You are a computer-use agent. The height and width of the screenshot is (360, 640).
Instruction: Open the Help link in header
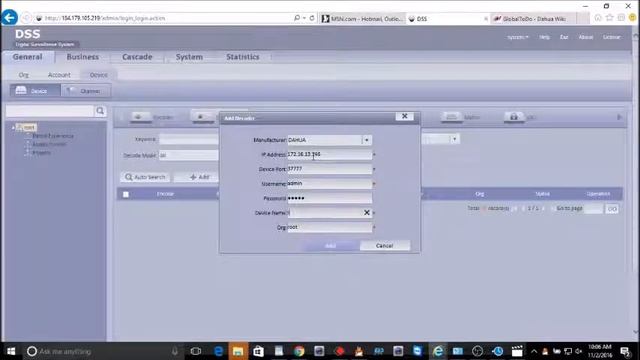pyautogui.click(x=544, y=37)
